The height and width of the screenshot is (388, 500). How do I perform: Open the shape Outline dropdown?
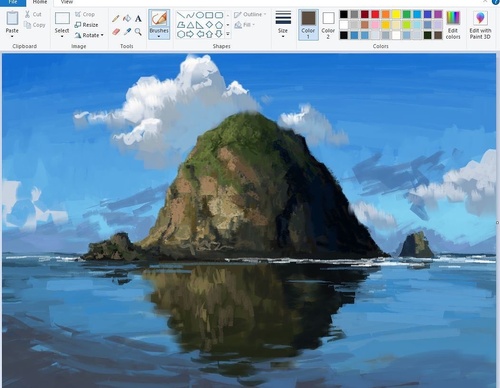pyautogui.click(x=250, y=14)
